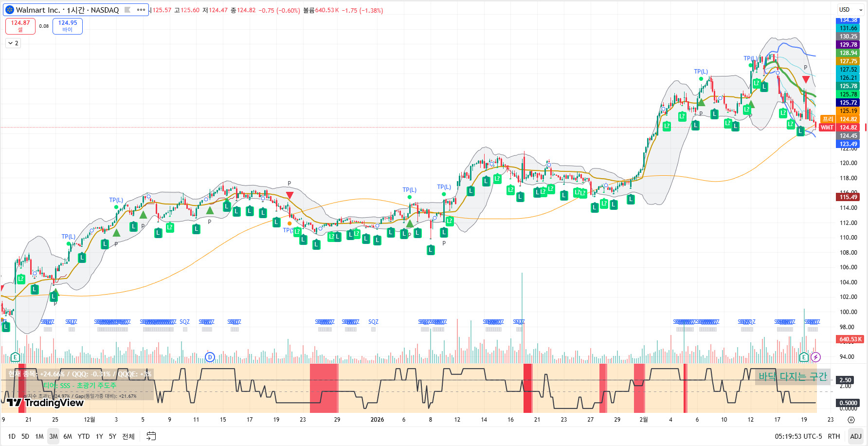Click the red 640.53K volume label

coord(850,339)
